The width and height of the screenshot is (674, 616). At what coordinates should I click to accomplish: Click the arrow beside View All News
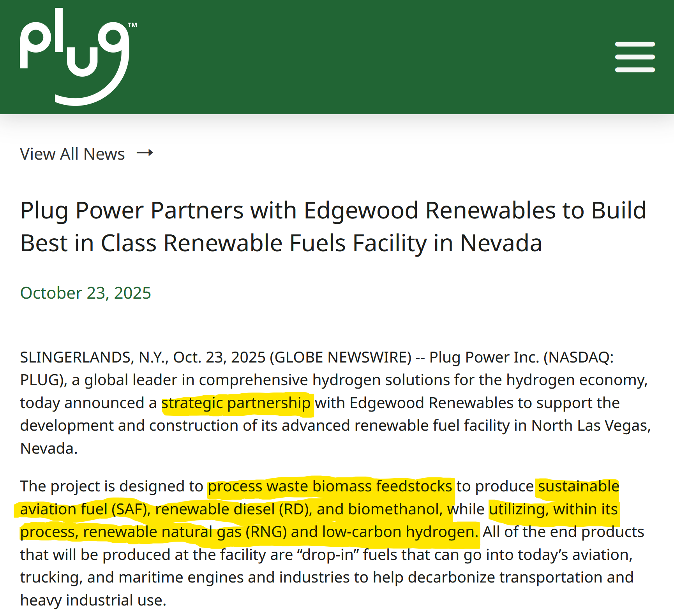pos(145,153)
